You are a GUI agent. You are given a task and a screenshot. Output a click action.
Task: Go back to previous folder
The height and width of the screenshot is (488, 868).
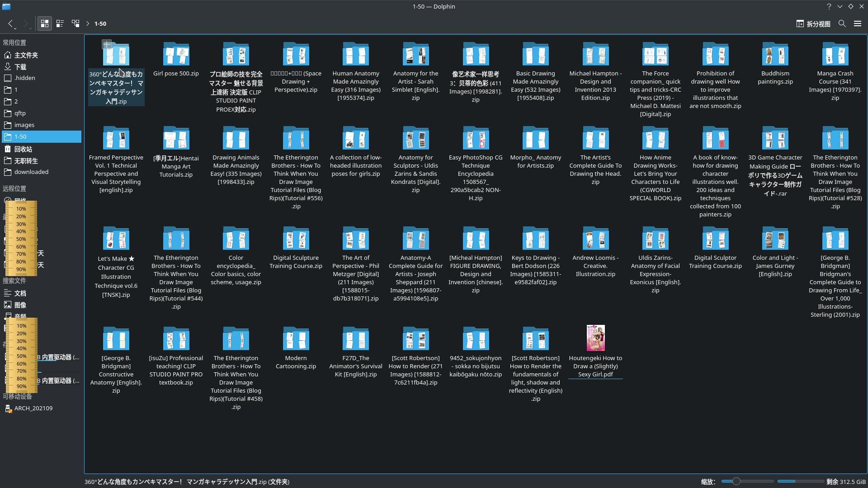coord(10,23)
